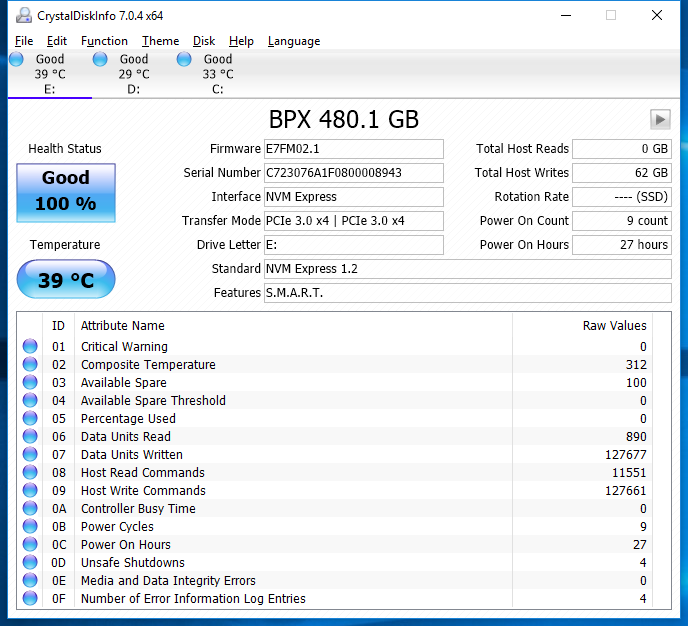This screenshot has width=688, height=626.
Task: Click the CrystalDiskInfo app icon in title bar
Action: pyautogui.click(x=21, y=15)
